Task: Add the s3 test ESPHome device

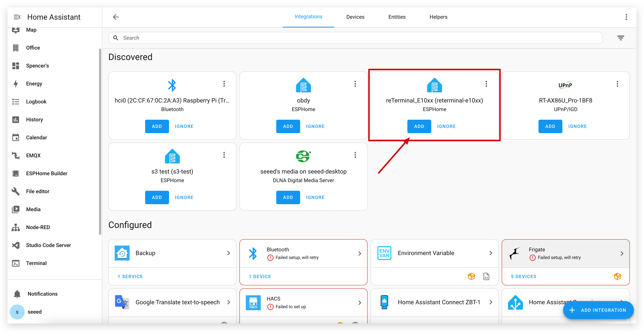Action: click(157, 197)
